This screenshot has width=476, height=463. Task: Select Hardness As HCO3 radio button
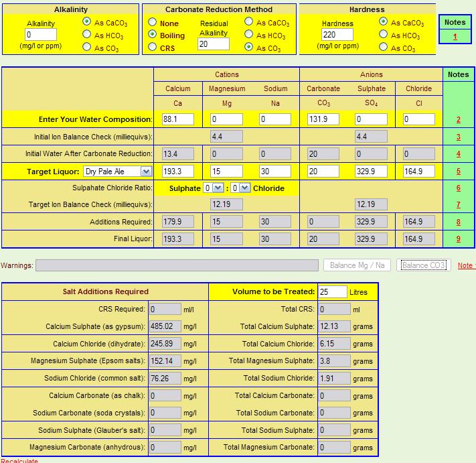click(384, 34)
